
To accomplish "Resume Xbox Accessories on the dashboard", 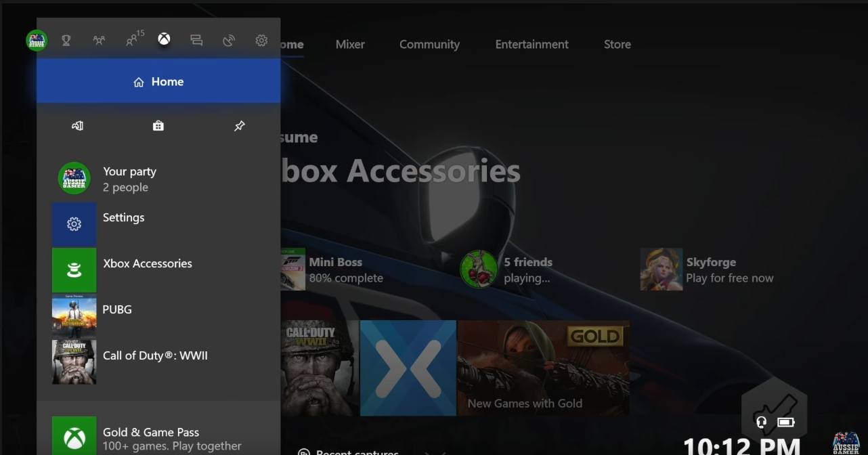I will [x=401, y=172].
